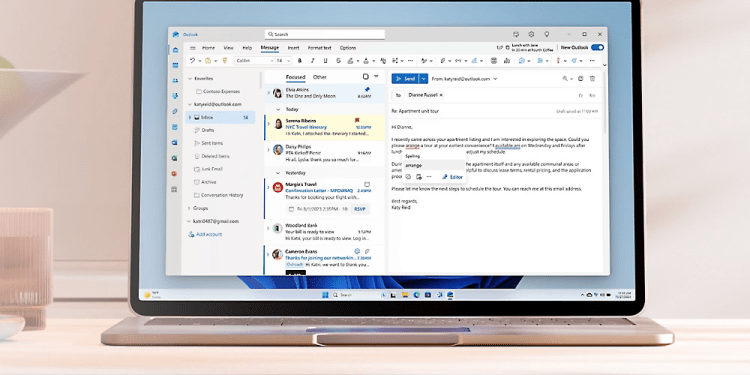The image size is (750, 375).
Task: Collapse the Yesterday message group
Action: [278, 173]
